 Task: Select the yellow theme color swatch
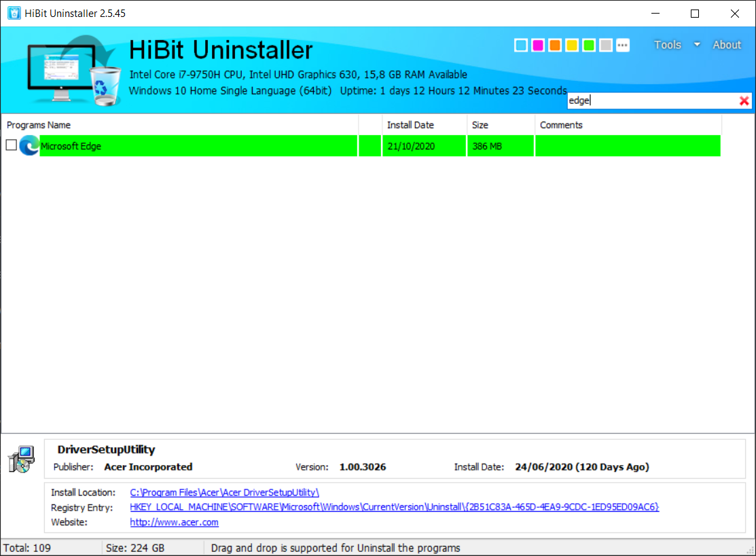(x=572, y=45)
